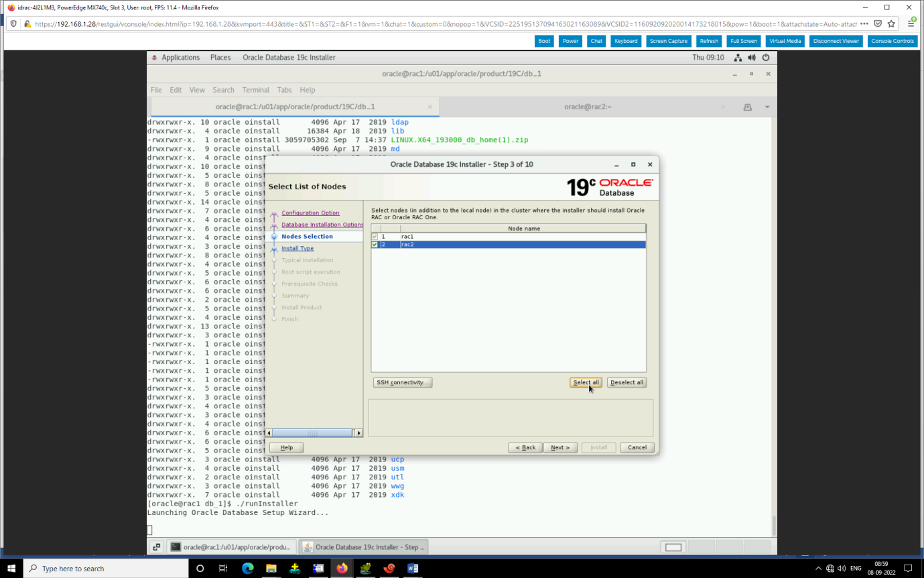Open the iDRAC Boot menu
The height and width of the screenshot is (578, 924).
(544, 41)
